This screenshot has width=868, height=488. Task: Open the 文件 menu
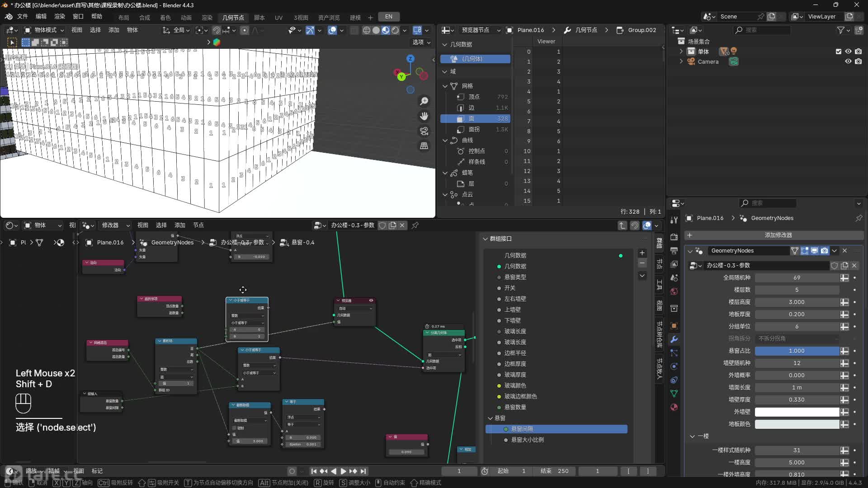click(23, 17)
